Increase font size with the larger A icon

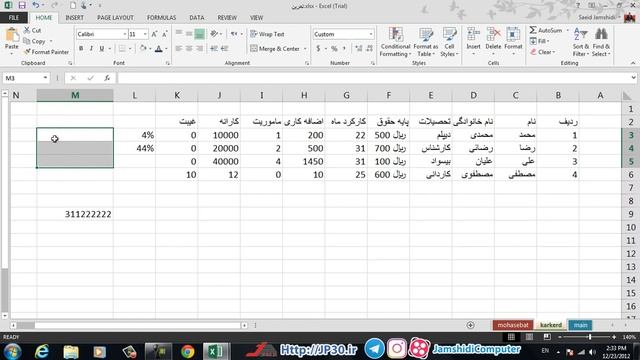click(154, 34)
